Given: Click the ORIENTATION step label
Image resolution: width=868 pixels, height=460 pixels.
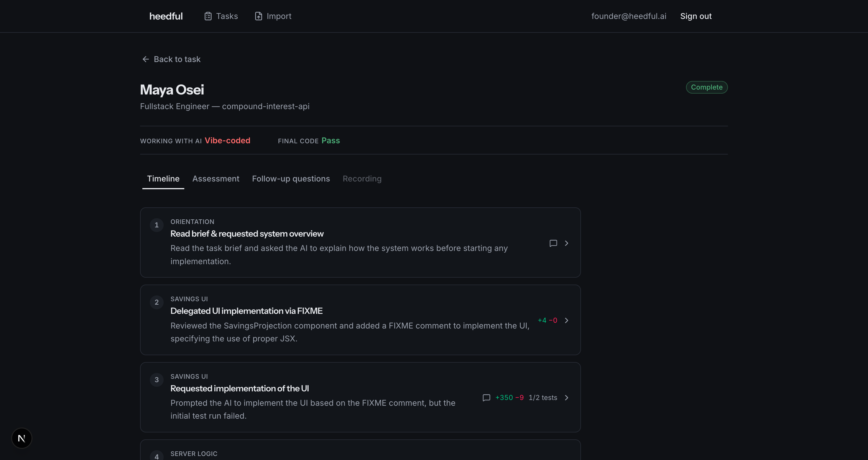Looking at the screenshot, I should tap(192, 222).
